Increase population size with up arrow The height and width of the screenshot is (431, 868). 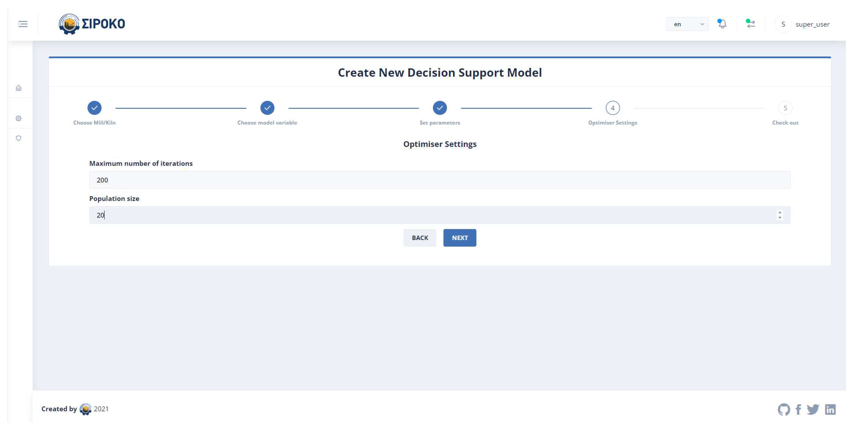pos(780,212)
